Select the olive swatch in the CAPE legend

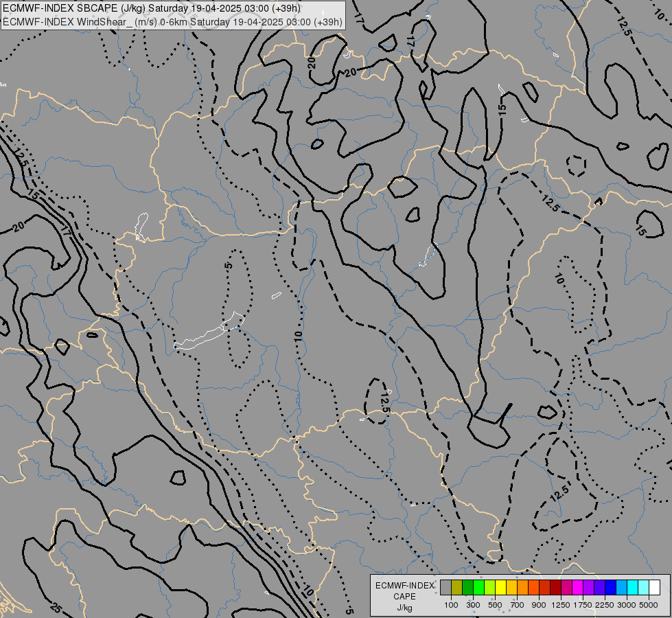tap(457, 587)
